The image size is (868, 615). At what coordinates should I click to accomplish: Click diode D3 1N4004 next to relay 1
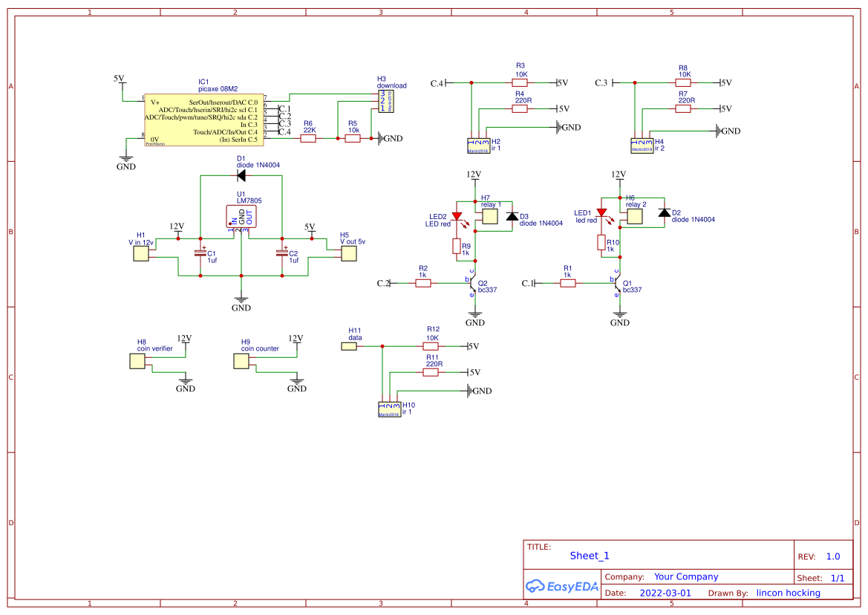[x=511, y=216]
